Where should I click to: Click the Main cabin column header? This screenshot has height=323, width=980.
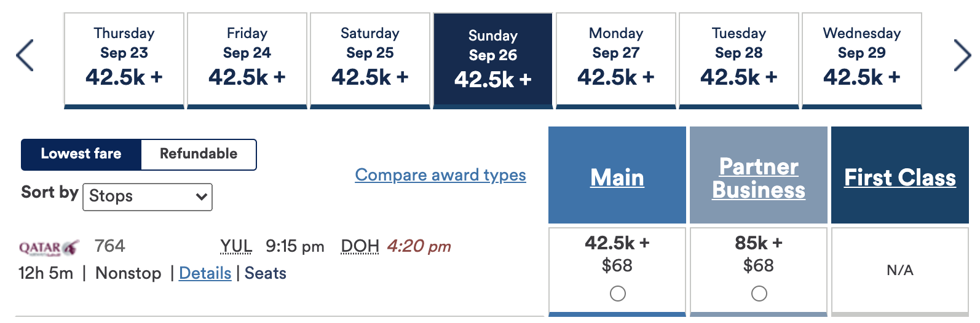pyautogui.click(x=617, y=177)
